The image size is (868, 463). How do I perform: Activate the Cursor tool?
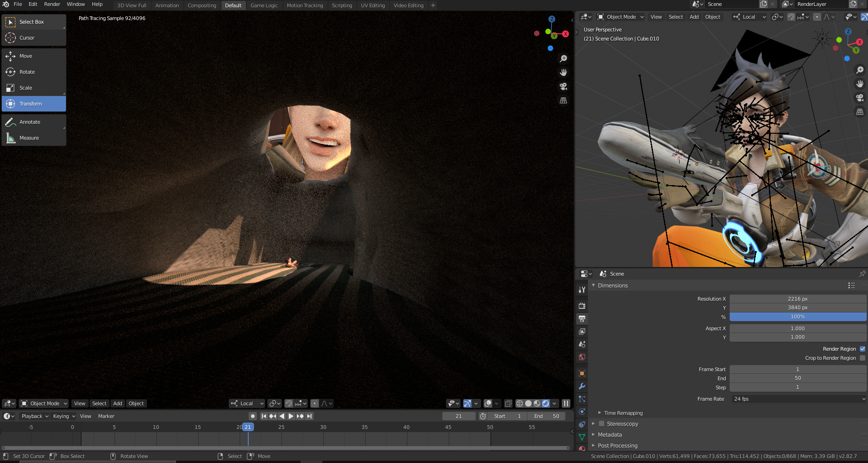coord(34,38)
